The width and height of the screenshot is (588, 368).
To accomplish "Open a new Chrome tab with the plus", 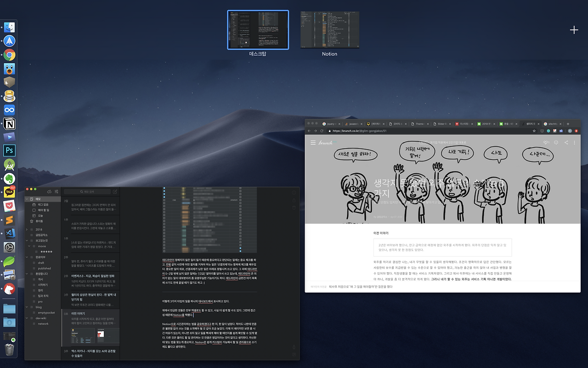I will click(x=568, y=124).
